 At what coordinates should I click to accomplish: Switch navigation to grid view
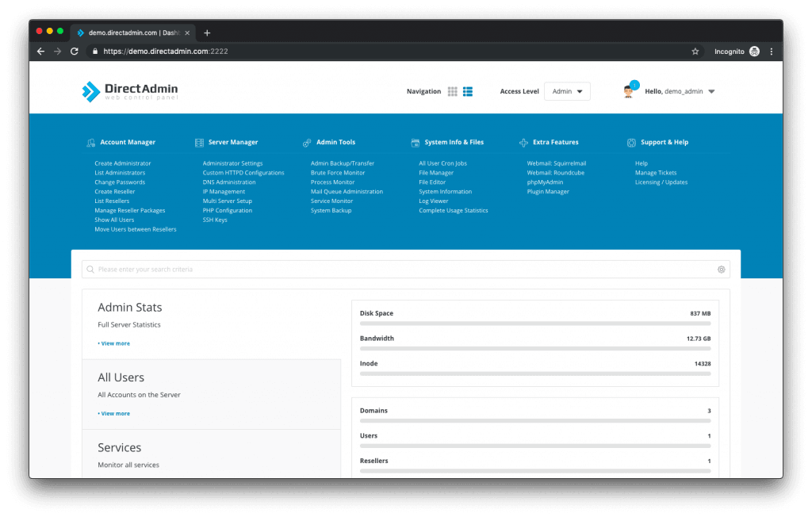tap(452, 90)
